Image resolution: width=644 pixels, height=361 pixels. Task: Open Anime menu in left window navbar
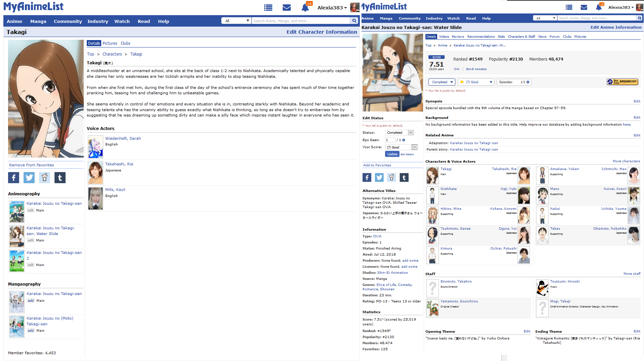(x=14, y=21)
